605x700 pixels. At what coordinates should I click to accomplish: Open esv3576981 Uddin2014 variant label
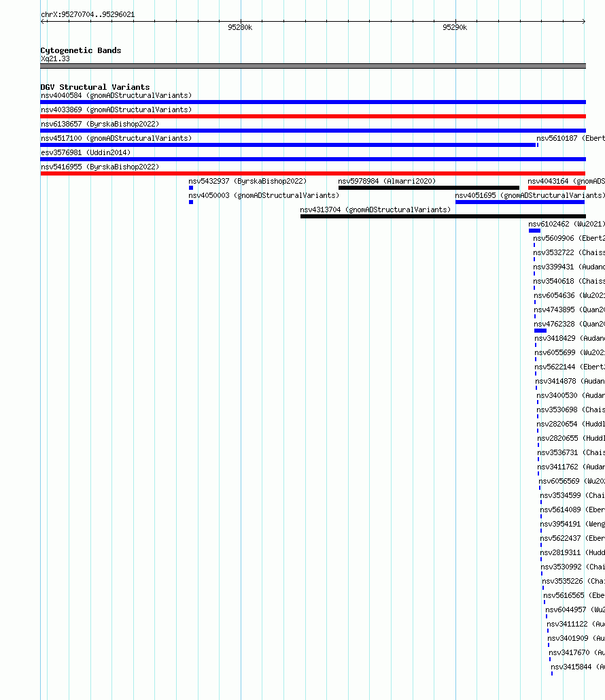86,152
